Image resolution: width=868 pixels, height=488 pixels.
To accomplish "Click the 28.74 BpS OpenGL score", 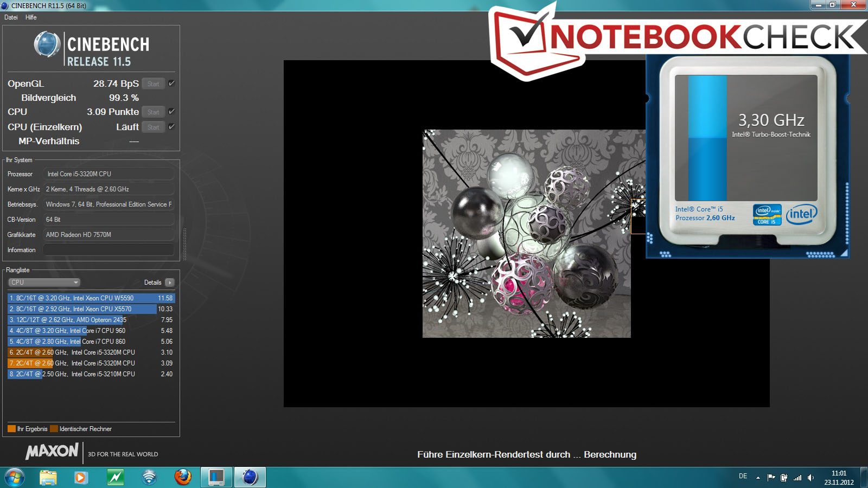I will (x=116, y=84).
